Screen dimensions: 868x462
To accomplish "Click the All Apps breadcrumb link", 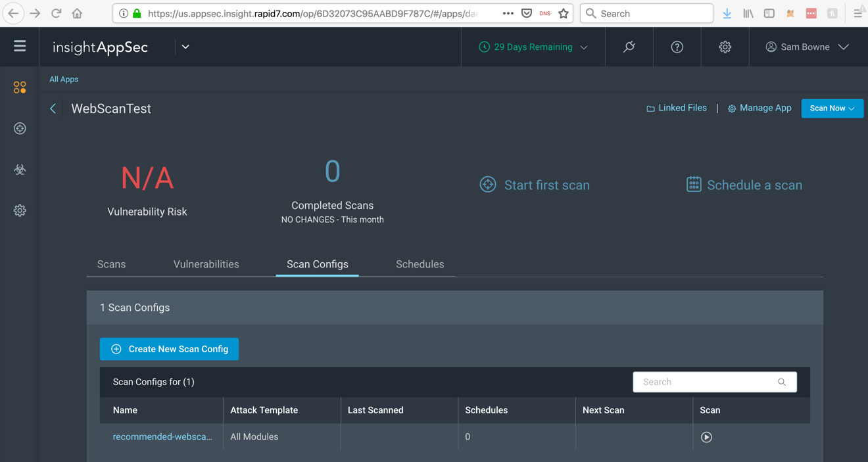I will pos(64,79).
